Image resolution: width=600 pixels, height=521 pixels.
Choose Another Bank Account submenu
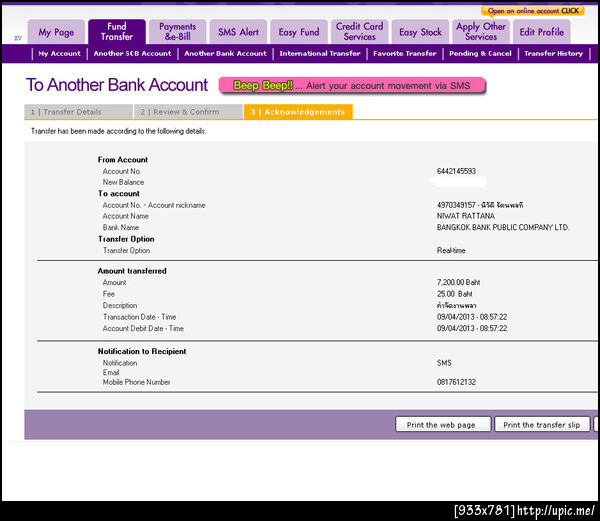coord(225,54)
